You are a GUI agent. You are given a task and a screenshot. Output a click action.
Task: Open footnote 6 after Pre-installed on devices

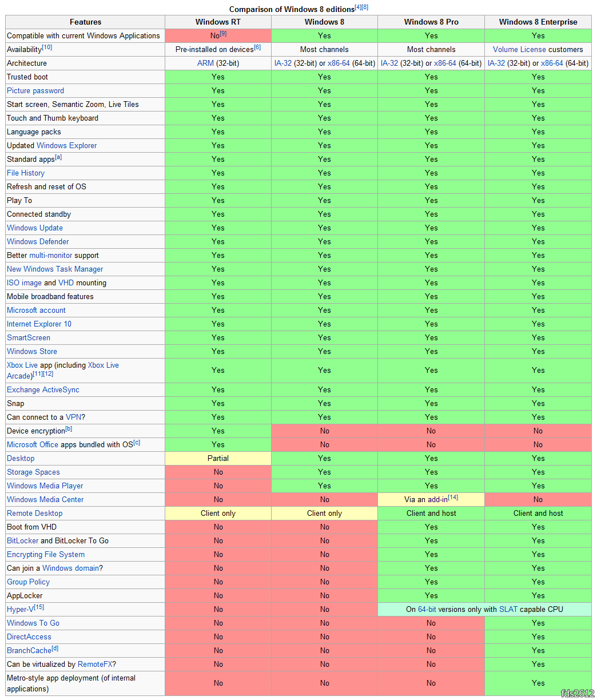[257, 47]
